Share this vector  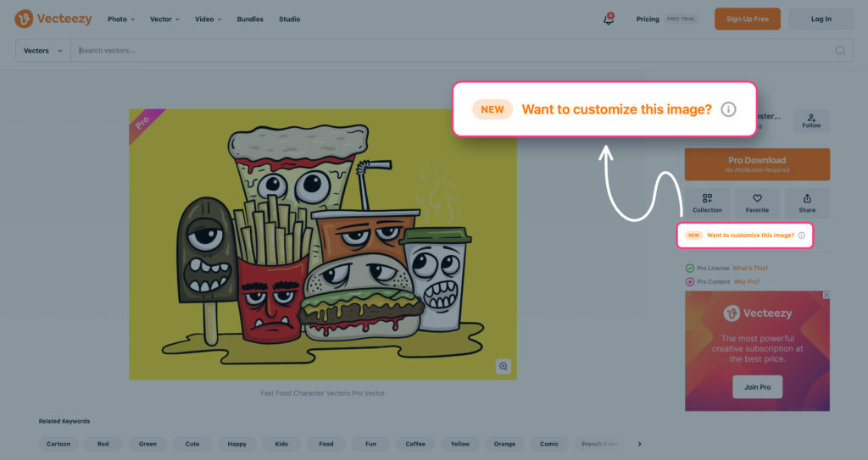(807, 203)
